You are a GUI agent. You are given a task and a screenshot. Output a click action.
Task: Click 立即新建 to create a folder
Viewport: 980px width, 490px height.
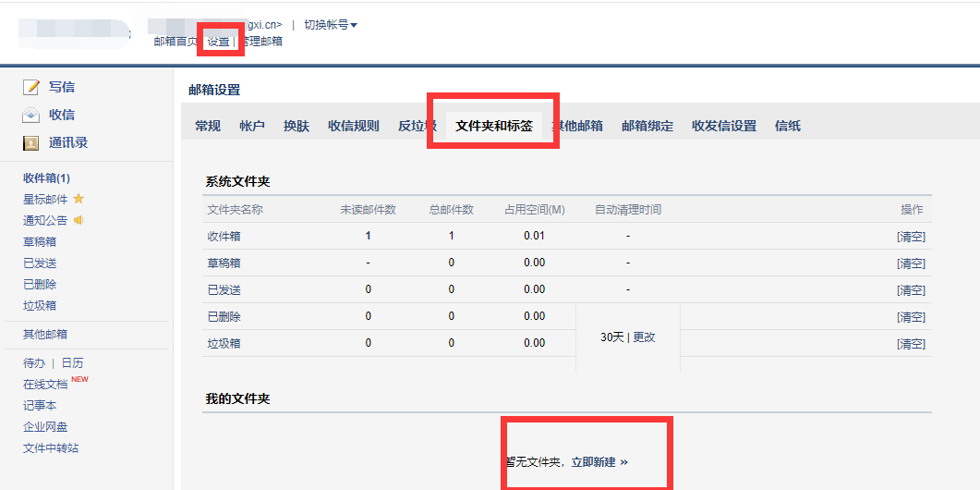point(593,461)
